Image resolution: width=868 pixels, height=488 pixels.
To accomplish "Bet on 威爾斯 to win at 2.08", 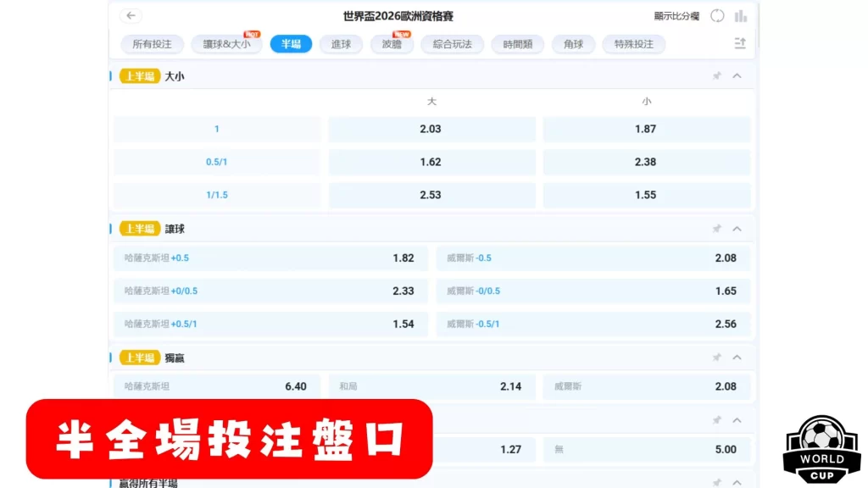I will pos(647,385).
